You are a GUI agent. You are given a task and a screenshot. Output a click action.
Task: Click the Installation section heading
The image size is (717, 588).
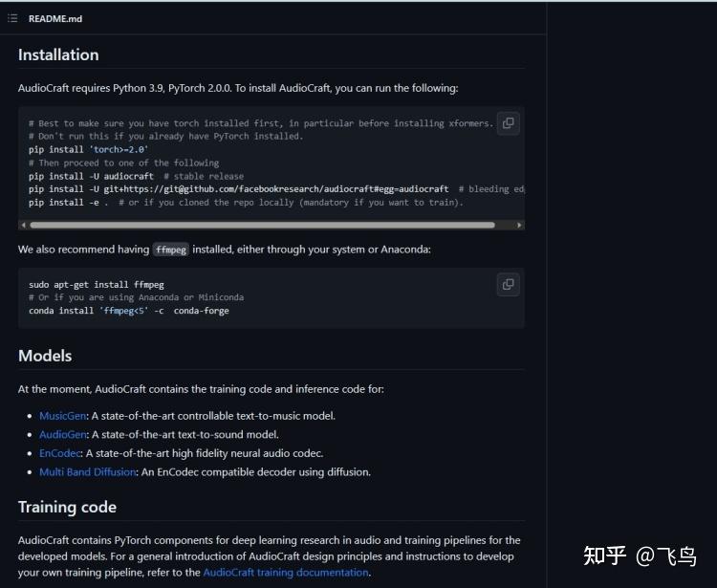58,54
